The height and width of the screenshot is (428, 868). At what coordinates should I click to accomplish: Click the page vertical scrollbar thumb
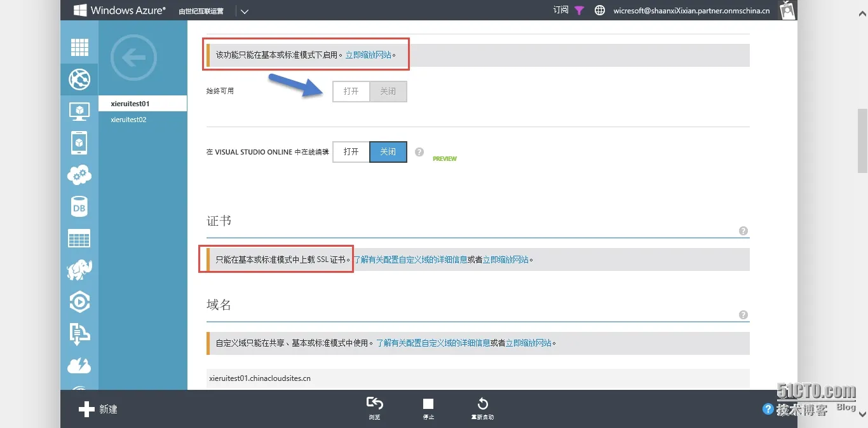[862, 140]
